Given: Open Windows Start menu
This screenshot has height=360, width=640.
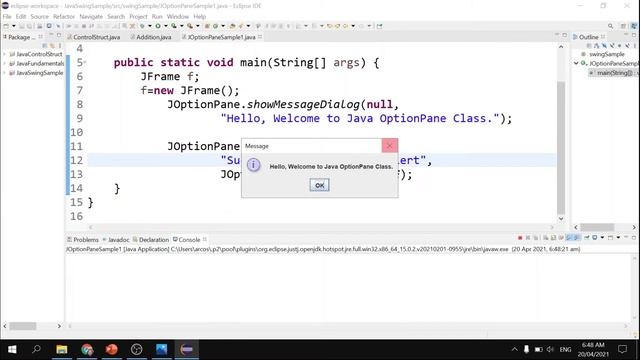Looking at the screenshot, I should click(x=12, y=349).
